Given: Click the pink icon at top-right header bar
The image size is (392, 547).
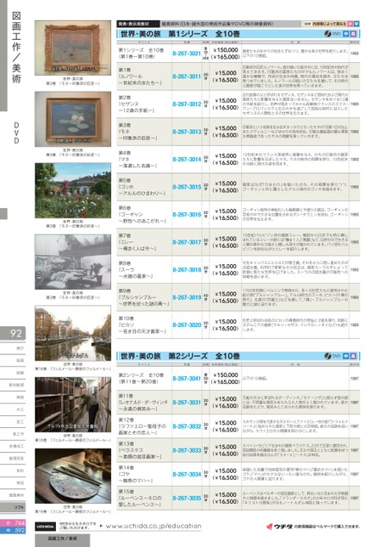Looking at the screenshot, I should 350,24.
